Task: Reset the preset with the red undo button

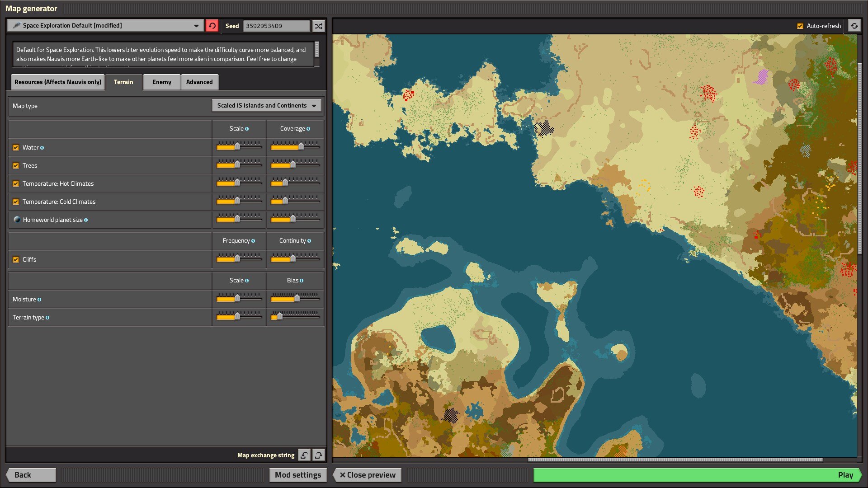Action: [x=212, y=26]
